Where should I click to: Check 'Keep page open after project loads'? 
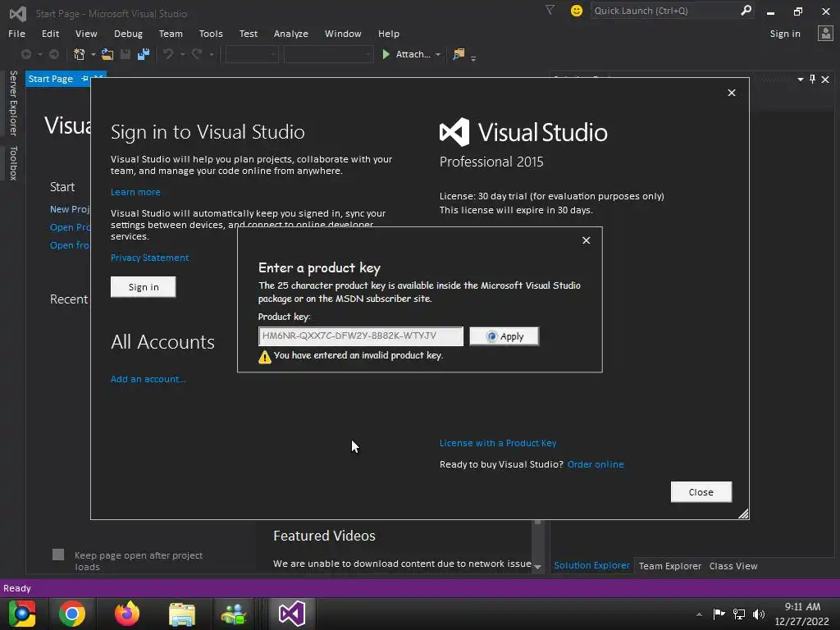(x=58, y=555)
